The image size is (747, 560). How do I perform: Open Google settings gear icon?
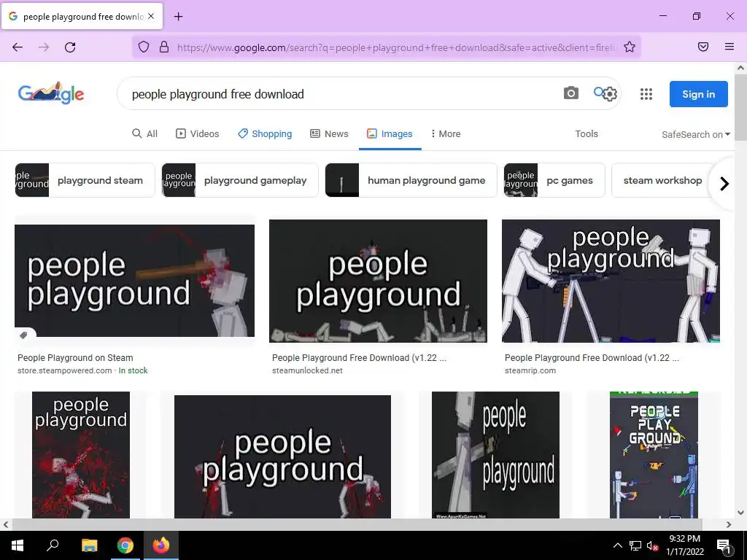[610, 94]
